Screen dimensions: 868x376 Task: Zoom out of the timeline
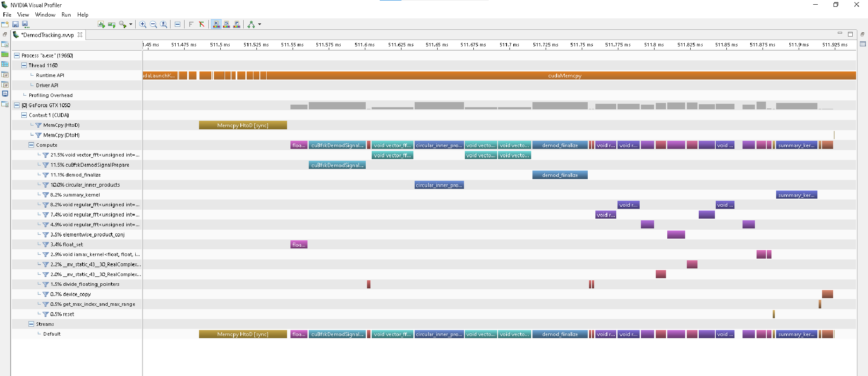[x=153, y=24]
